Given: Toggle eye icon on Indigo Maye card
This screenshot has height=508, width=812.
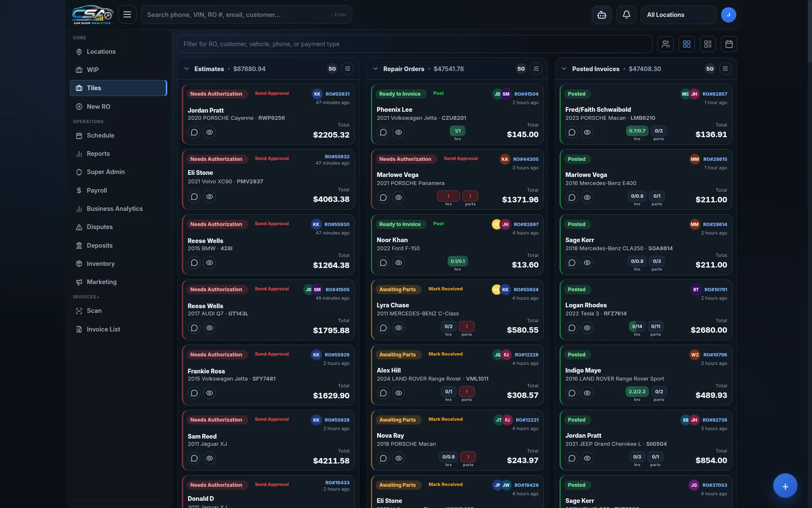Looking at the screenshot, I should [587, 393].
